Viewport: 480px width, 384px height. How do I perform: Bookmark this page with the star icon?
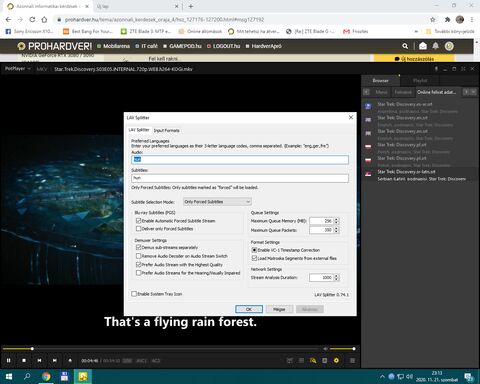(433, 20)
